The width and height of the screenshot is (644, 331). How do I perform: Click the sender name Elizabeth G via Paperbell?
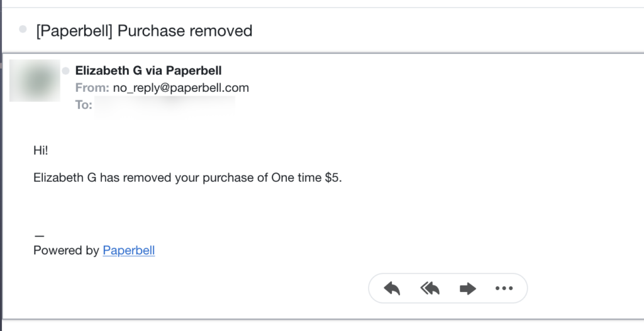click(x=148, y=71)
